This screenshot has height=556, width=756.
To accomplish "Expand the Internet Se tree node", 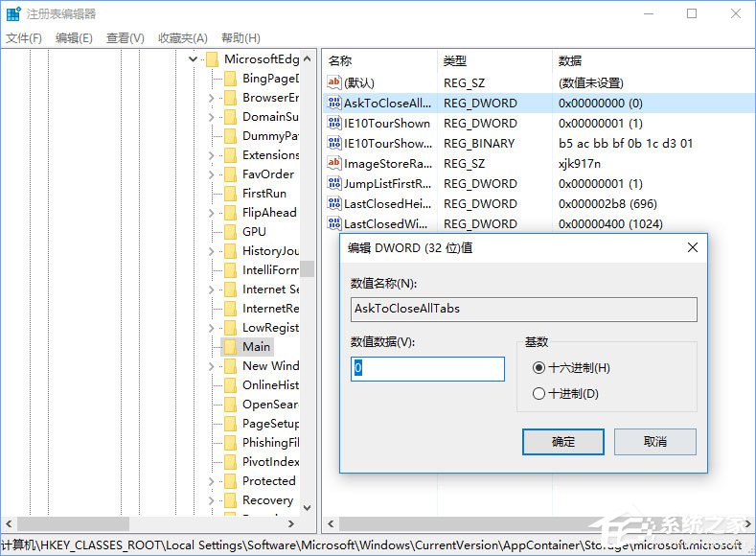I will (211, 290).
